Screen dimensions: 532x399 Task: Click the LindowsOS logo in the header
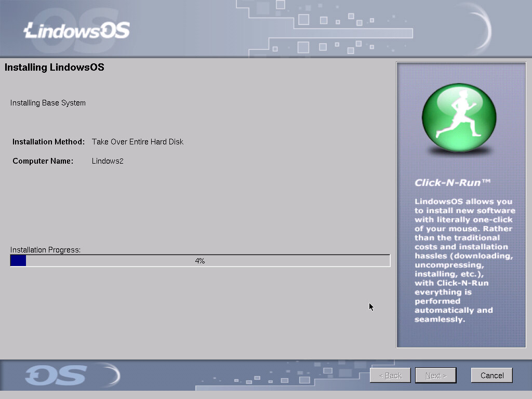77,31
